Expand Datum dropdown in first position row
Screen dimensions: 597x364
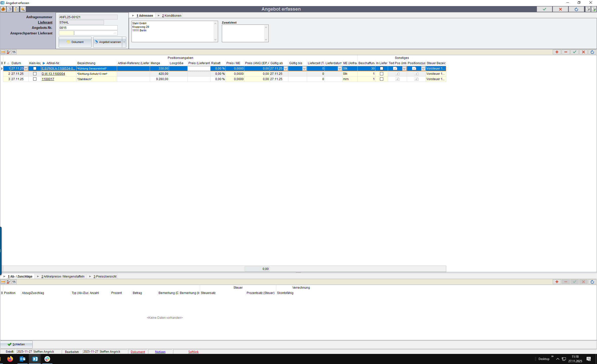coord(26,69)
